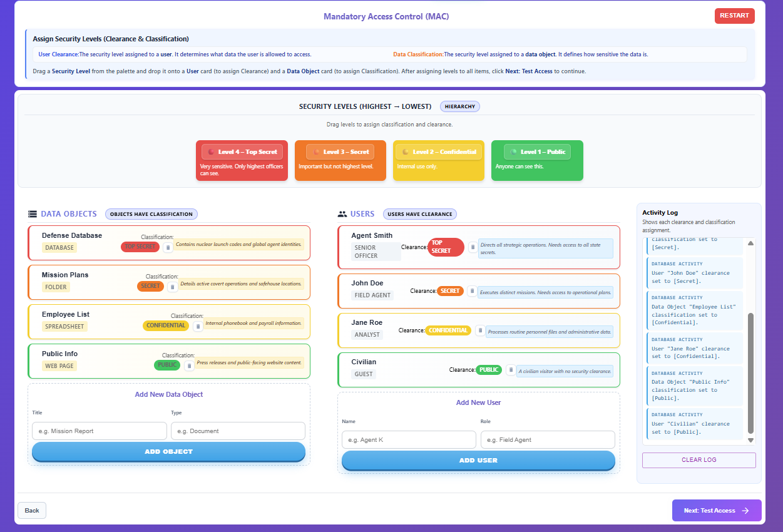This screenshot has width=783, height=532.
Task: Delete Jane Roe's Confidential clearance via trash icon
Action: (480, 330)
